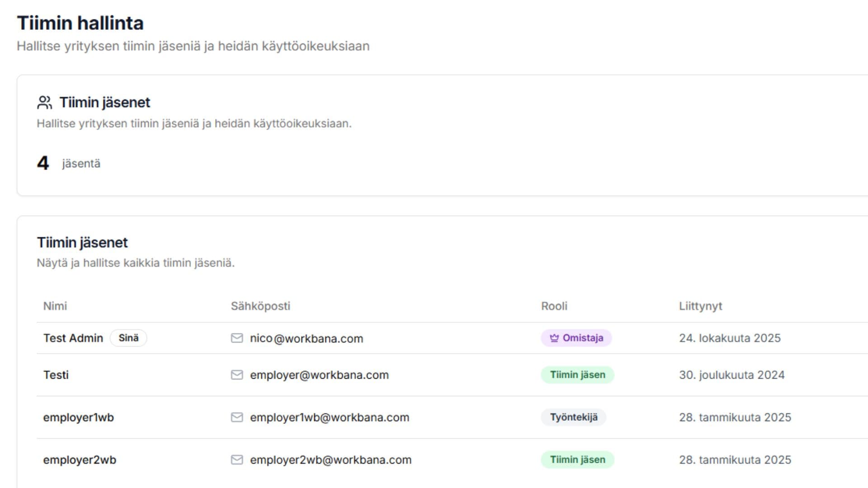Click mail icon beside employer2wb@workbana.com
Screen dimensions: 868x488
click(x=237, y=460)
